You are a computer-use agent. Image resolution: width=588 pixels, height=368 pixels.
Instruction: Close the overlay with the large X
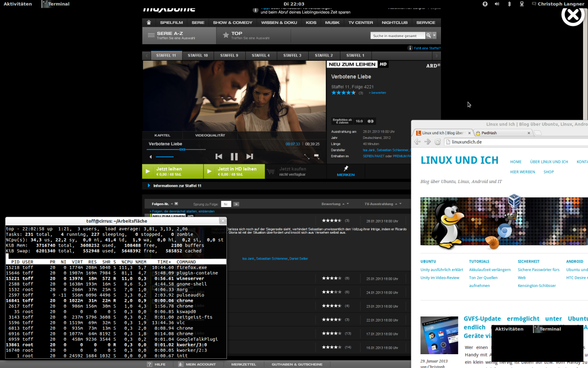point(573,16)
